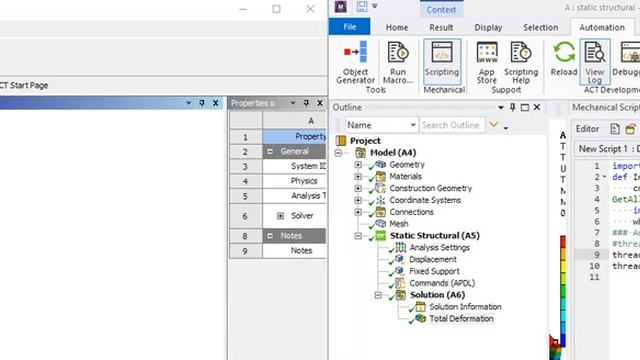Switch to the Display ribbon tab

(488, 27)
